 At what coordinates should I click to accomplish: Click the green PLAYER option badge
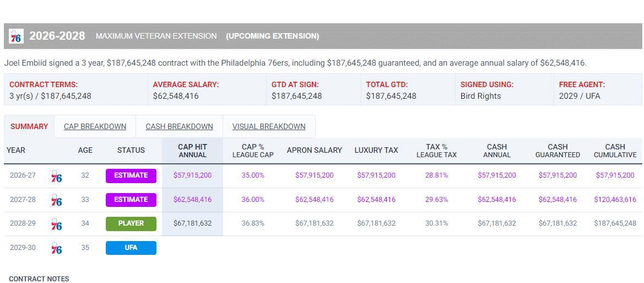coord(131,223)
